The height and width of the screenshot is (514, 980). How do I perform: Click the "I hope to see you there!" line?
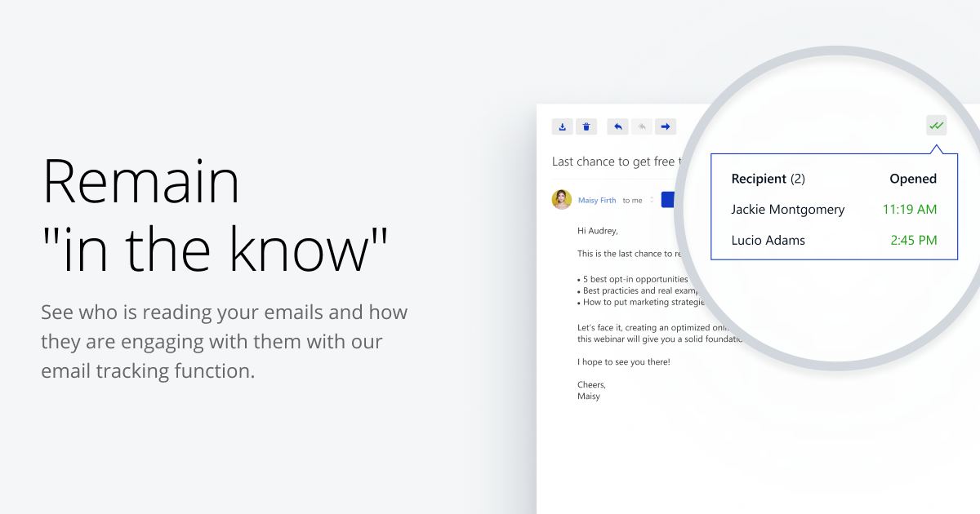point(623,361)
